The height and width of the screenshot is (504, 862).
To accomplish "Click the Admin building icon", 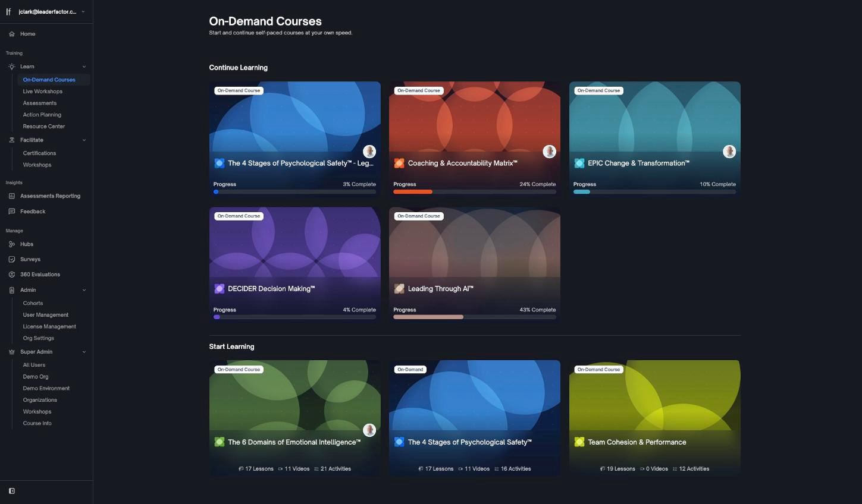I will 12,290.
